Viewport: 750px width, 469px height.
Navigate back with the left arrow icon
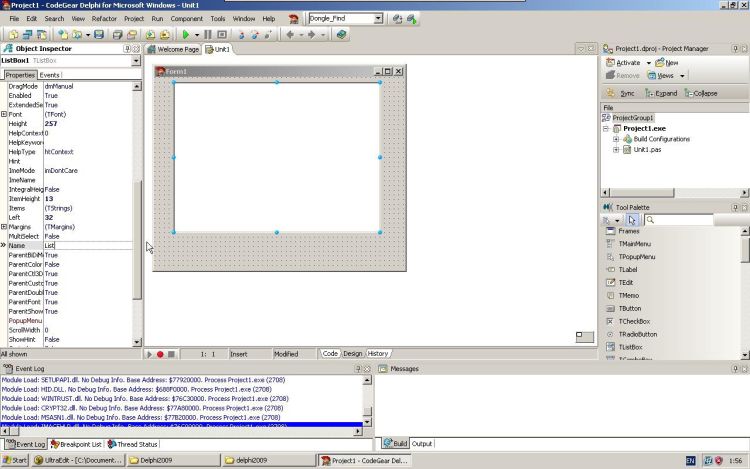(x=290, y=34)
